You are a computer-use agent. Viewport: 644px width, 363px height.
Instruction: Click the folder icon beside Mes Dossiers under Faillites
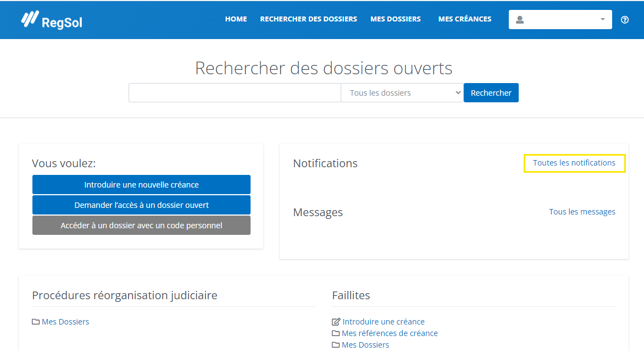click(336, 344)
